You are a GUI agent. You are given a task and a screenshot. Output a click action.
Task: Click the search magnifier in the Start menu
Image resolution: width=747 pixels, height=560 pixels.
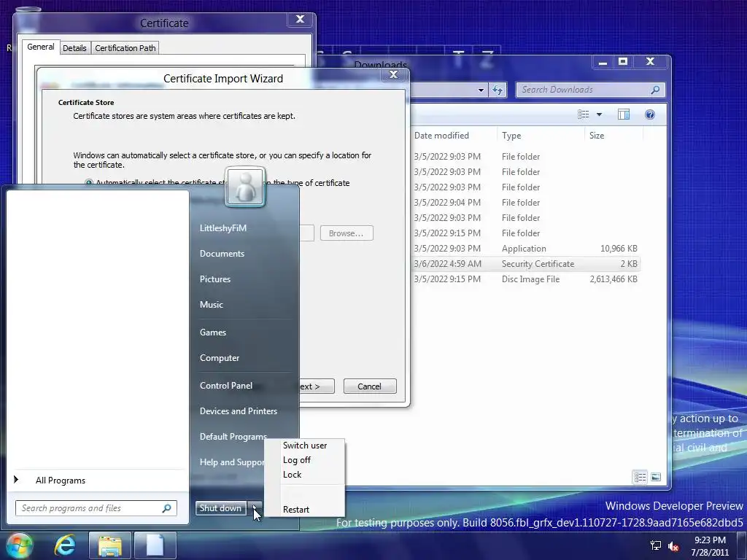tap(167, 508)
